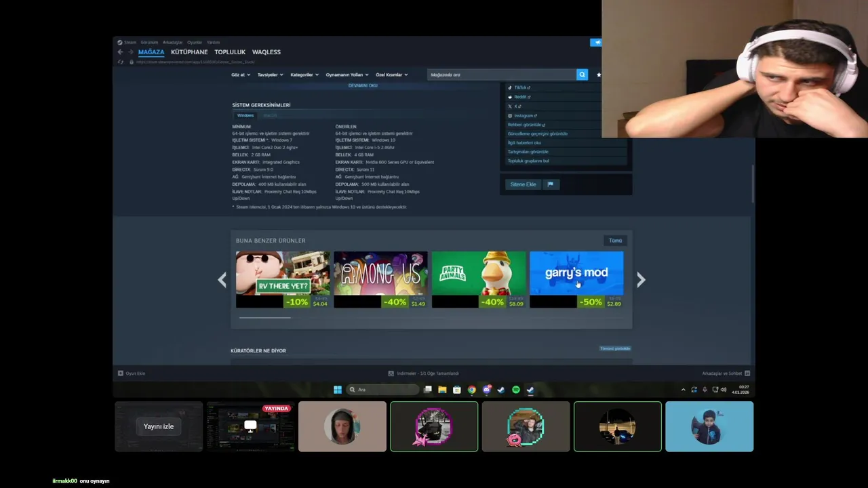Click the active Steam taskbar icon
The image size is (868, 488).
click(x=530, y=390)
